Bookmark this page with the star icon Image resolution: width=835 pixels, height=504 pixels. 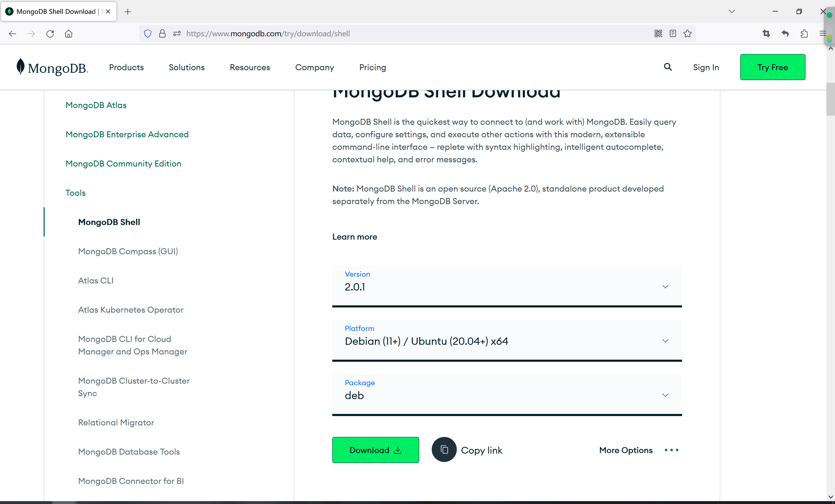point(688,34)
